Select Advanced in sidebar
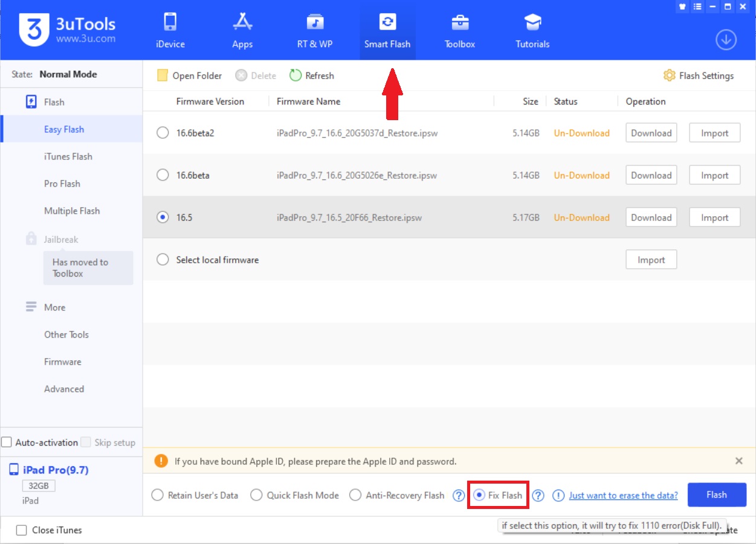 click(x=64, y=389)
